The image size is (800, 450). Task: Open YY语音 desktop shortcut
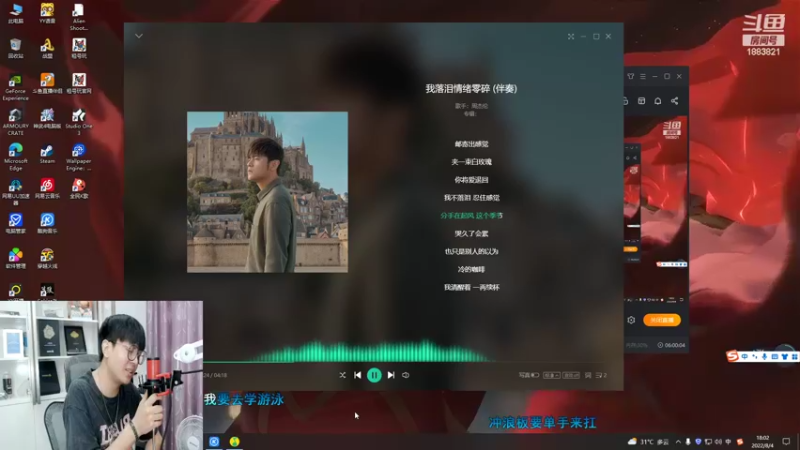pos(47,13)
